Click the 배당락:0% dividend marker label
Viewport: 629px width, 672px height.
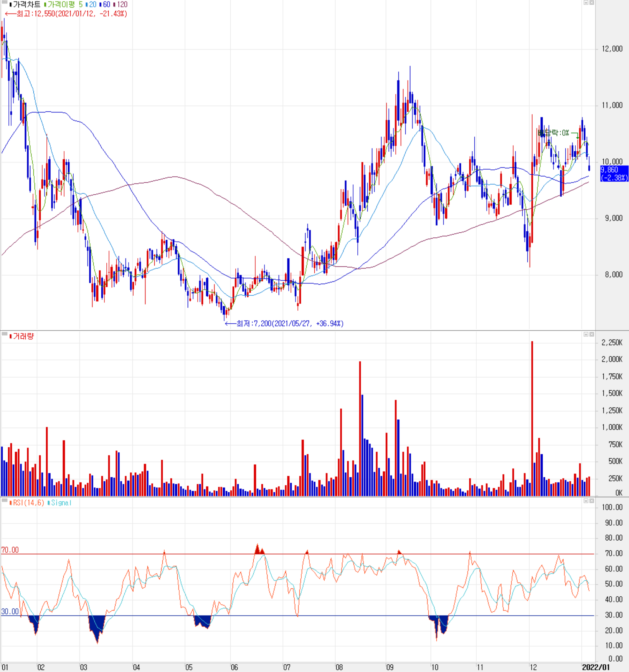553,133
